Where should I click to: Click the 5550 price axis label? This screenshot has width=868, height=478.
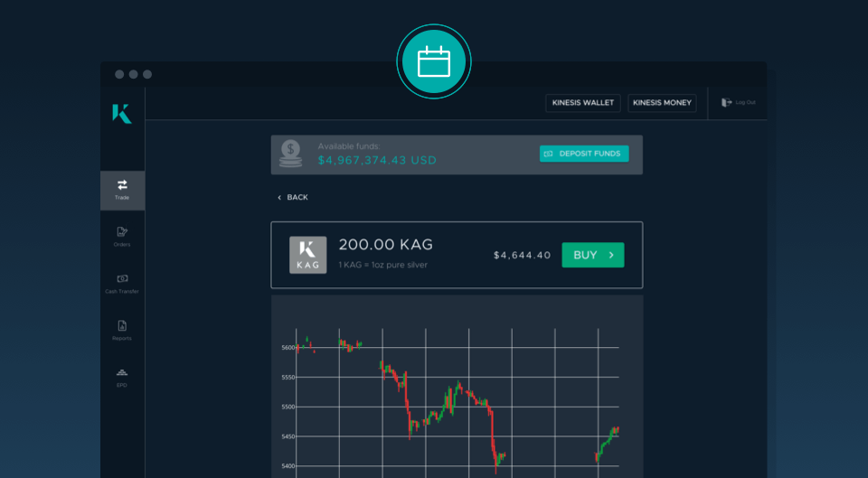(x=288, y=378)
